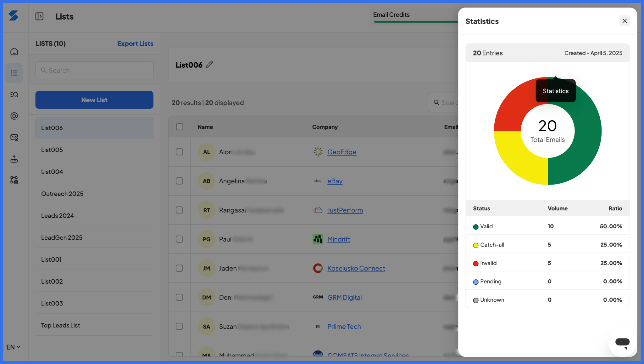The image size is (644, 364).
Task: Tick the checkbox for Angelina row
Action: pos(180,181)
